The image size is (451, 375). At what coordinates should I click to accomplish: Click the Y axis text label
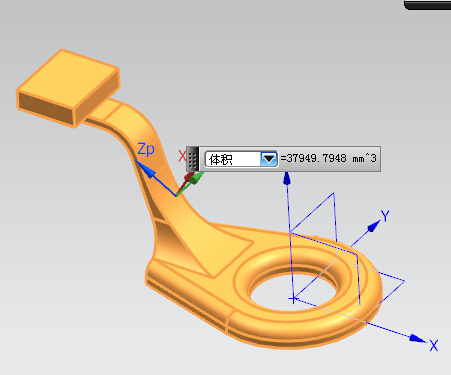385,216
